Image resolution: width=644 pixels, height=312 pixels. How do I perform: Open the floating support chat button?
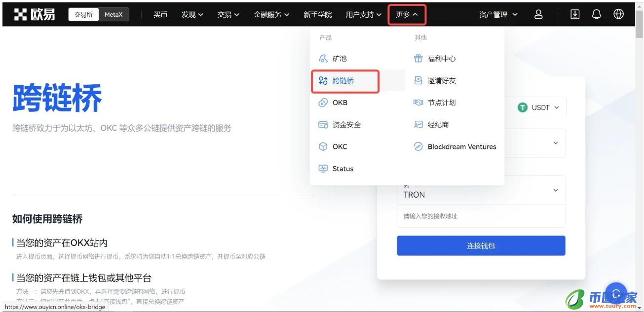(x=615, y=292)
